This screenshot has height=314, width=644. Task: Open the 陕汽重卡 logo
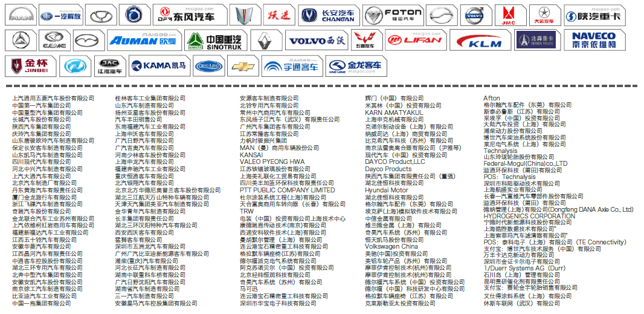coord(594,16)
